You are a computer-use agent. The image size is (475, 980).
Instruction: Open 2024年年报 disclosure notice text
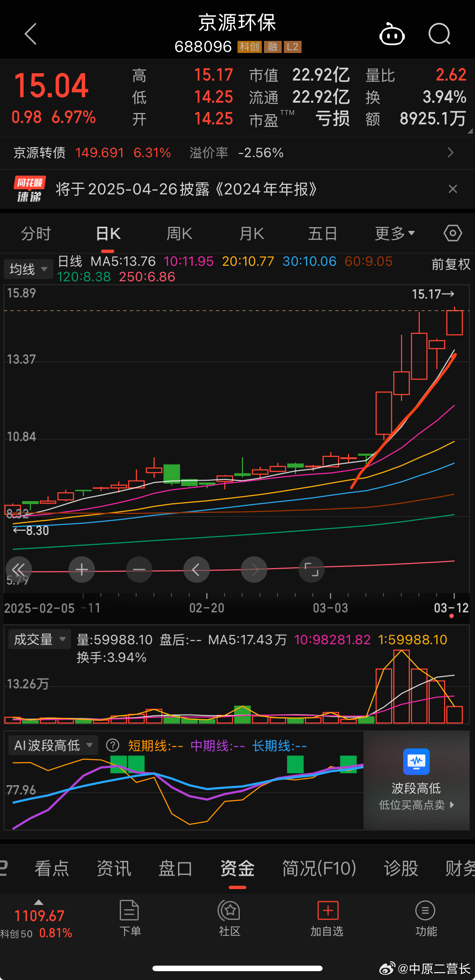(186, 189)
